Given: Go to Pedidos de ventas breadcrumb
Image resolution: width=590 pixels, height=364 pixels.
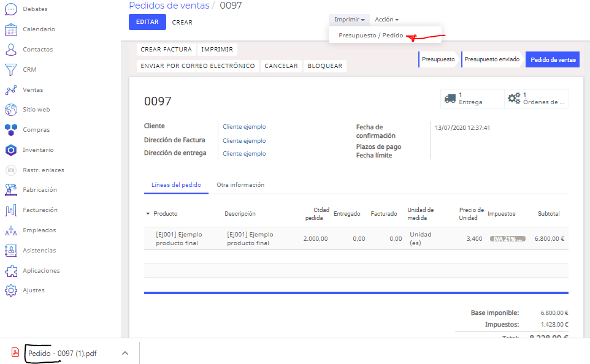Looking at the screenshot, I should click(x=169, y=6).
